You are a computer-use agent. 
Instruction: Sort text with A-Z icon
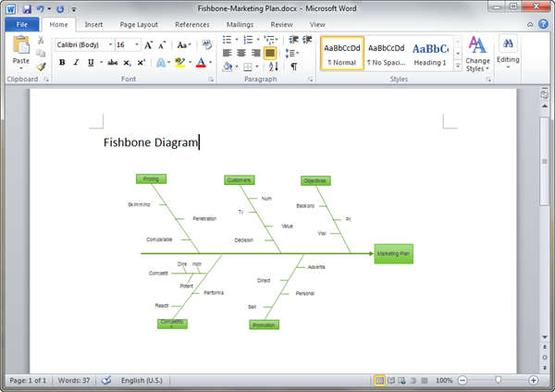click(273, 67)
